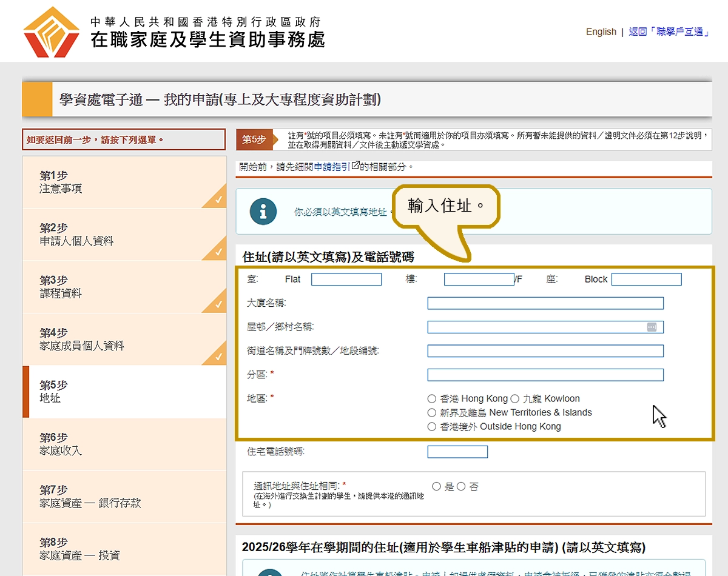Click external link icon beside 申請指引
The height and width of the screenshot is (576, 728).
point(356,166)
